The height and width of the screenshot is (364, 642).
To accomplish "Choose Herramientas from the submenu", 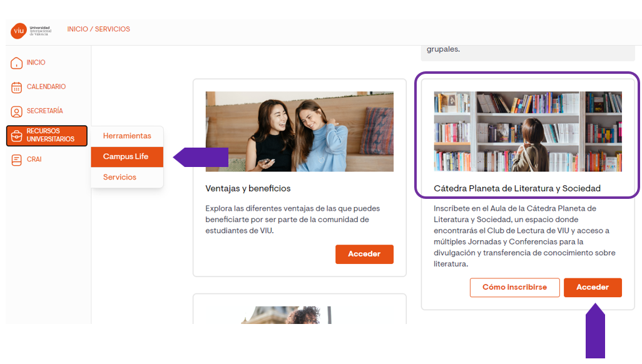I will [x=127, y=136].
